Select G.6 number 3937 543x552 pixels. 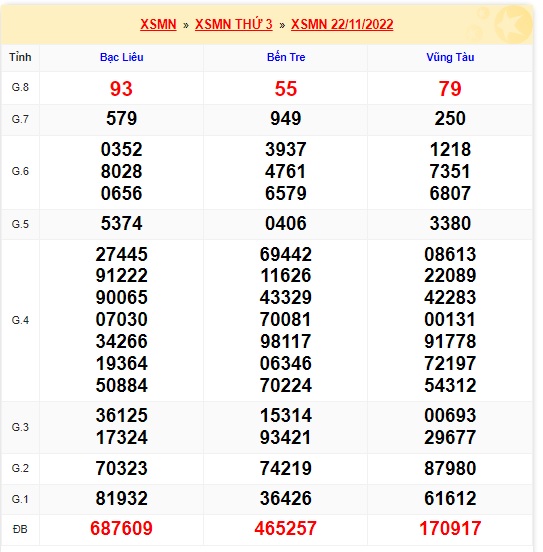(286, 149)
